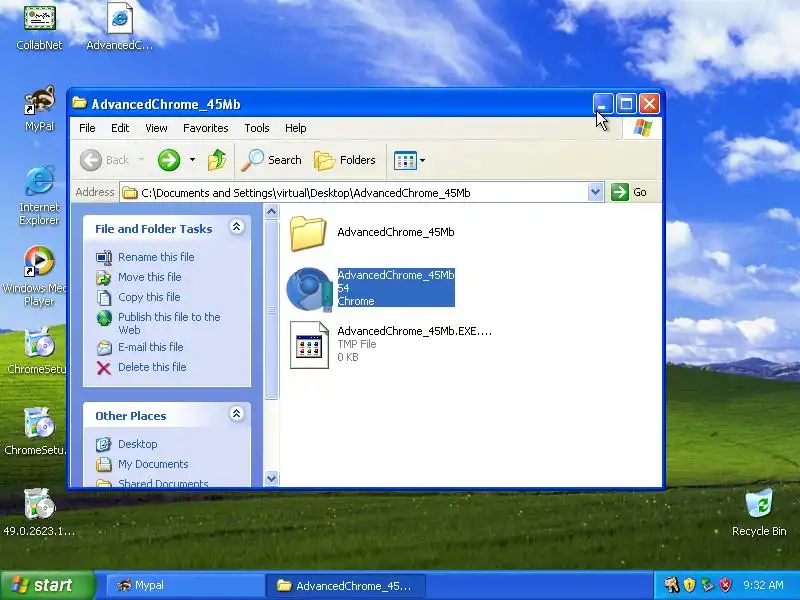Select the AdvancedChrome_45Mb.EXE TMP file icon
This screenshot has width=800, height=600.
(x=309, y=344)
